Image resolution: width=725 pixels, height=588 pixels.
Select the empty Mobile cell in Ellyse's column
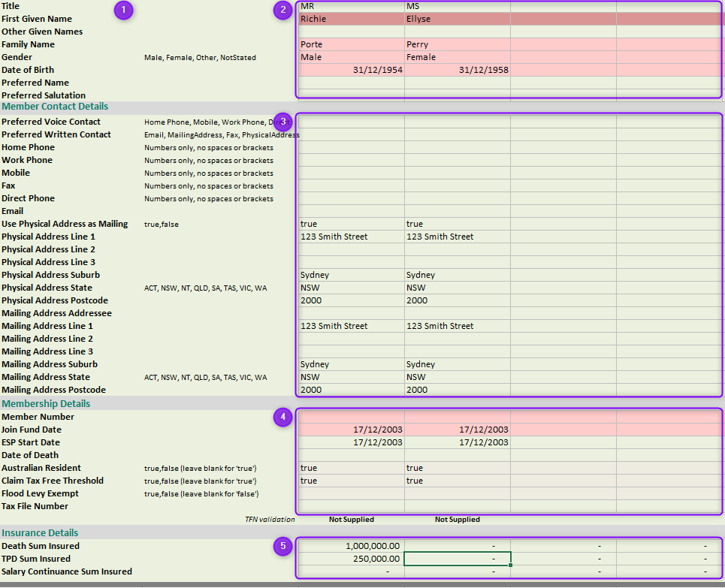pos(458,173)
